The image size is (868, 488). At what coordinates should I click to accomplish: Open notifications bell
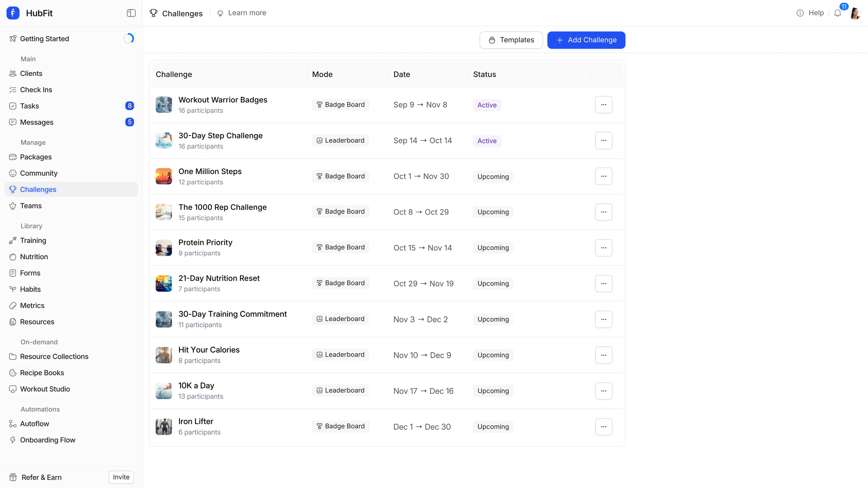click(x=837, y=13)
